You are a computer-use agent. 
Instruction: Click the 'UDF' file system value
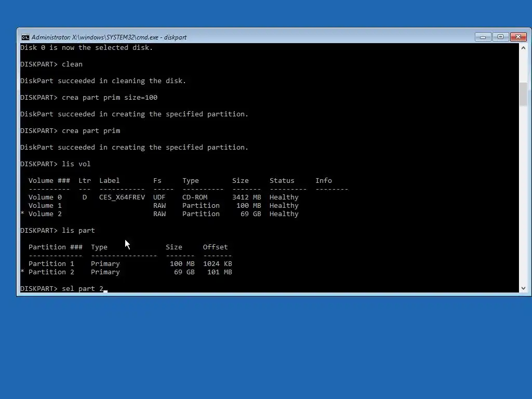click(x=159, y=197)
